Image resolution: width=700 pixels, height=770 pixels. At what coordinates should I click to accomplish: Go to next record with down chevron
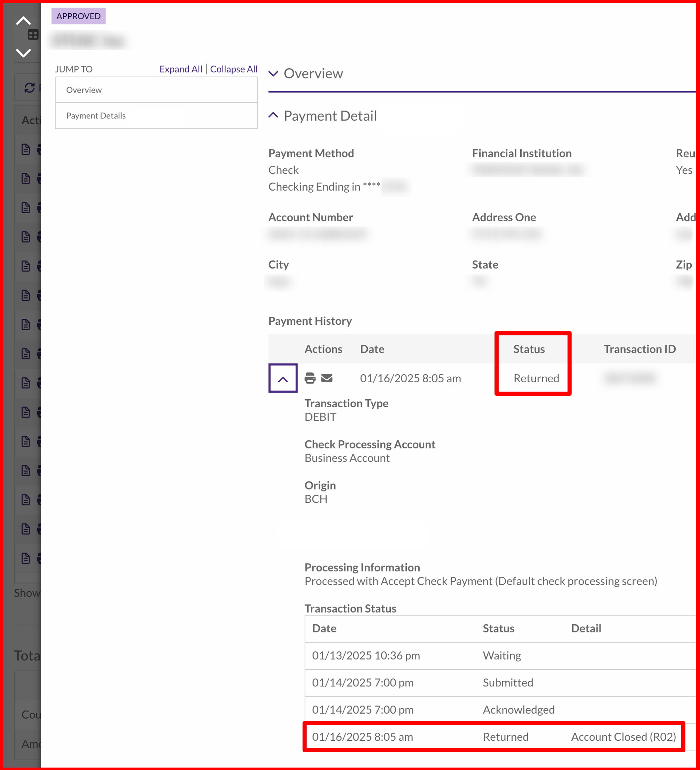[23, 53]
